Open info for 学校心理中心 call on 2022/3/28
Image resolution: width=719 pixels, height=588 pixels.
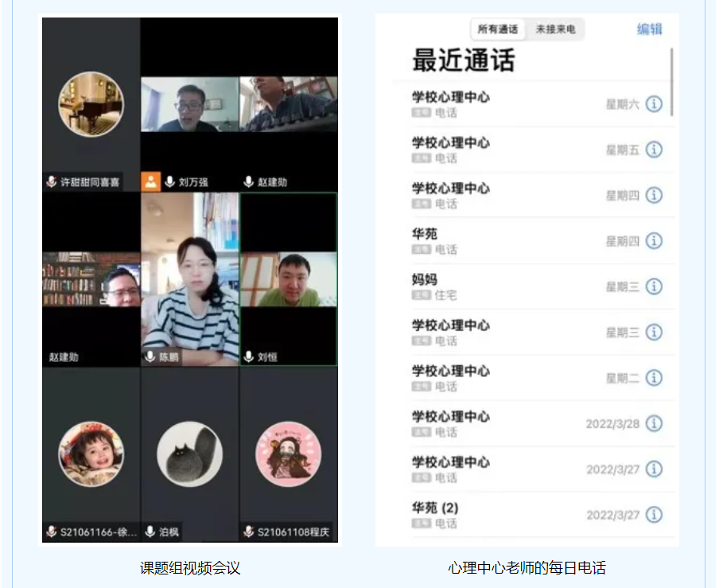(654, 423)
